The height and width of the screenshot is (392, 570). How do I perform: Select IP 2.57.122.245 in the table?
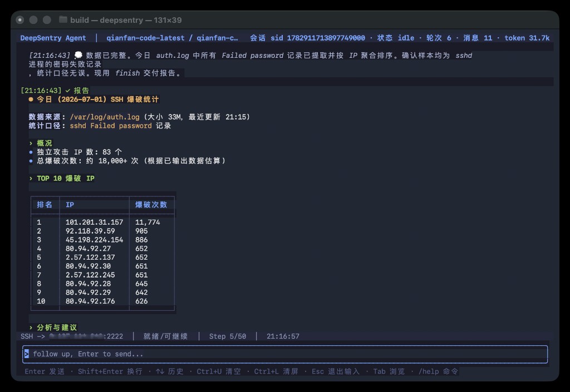pos(90,275)
